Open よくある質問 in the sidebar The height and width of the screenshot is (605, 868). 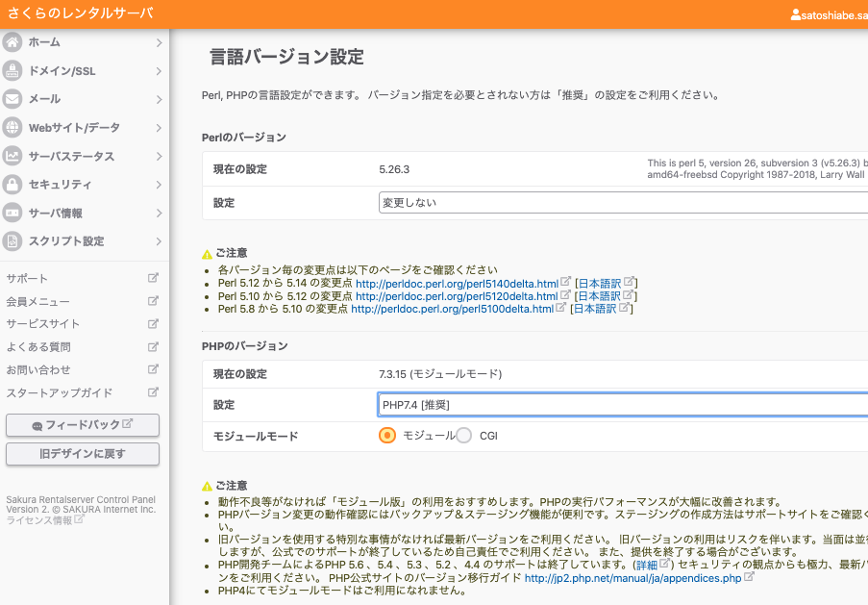[38, 347]
